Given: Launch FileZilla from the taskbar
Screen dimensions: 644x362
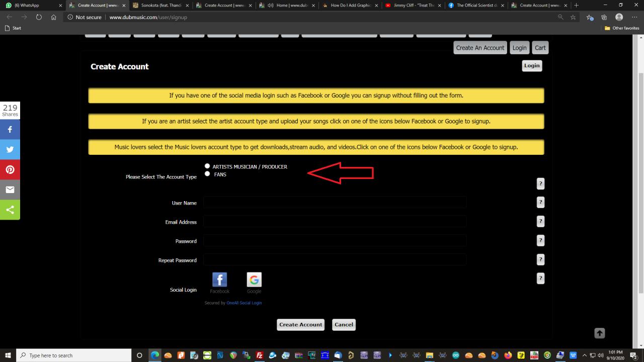Looking at the screenshot, I should click(x=260, y=355).
